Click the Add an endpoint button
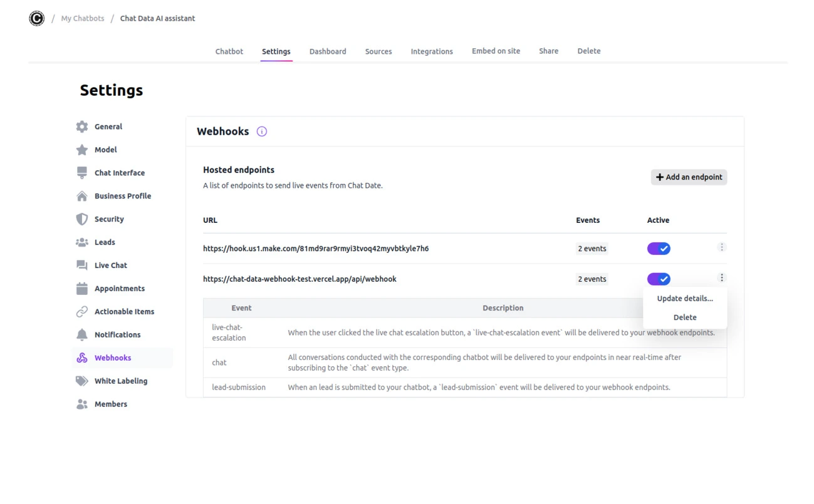Image resolution: width=814 pixels, height=504 pixels. coord(688,177)
